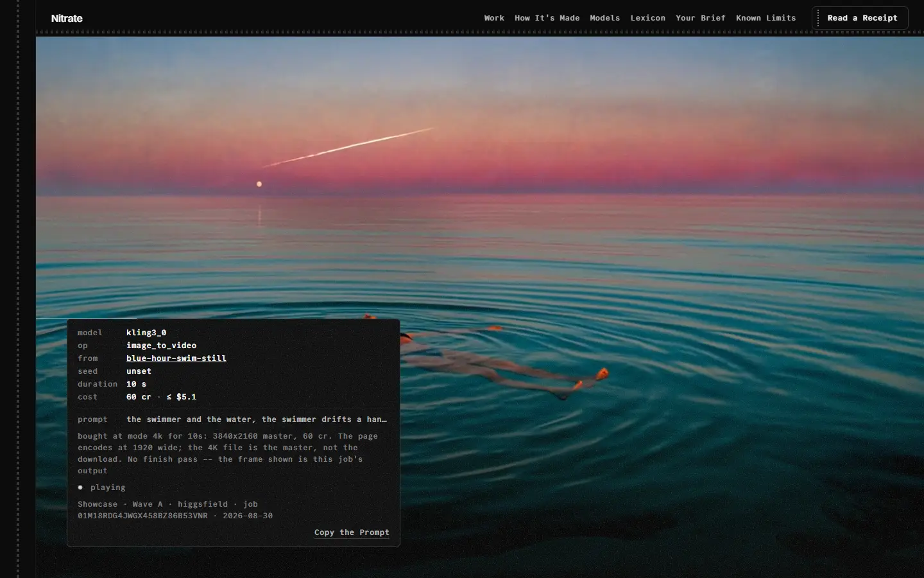Image resolution: width=924 pixels, height=578 pixels.
Task: Open the Work page
Action: (494, 18)
